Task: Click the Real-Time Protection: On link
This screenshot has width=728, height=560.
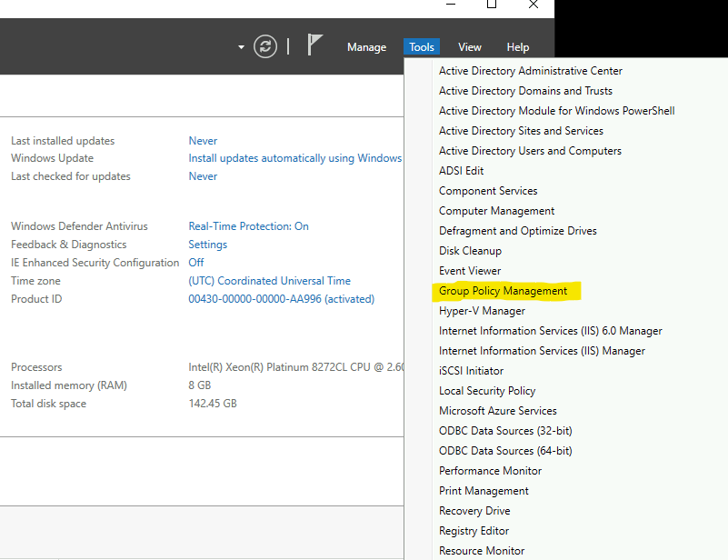Action: point(248,226)
